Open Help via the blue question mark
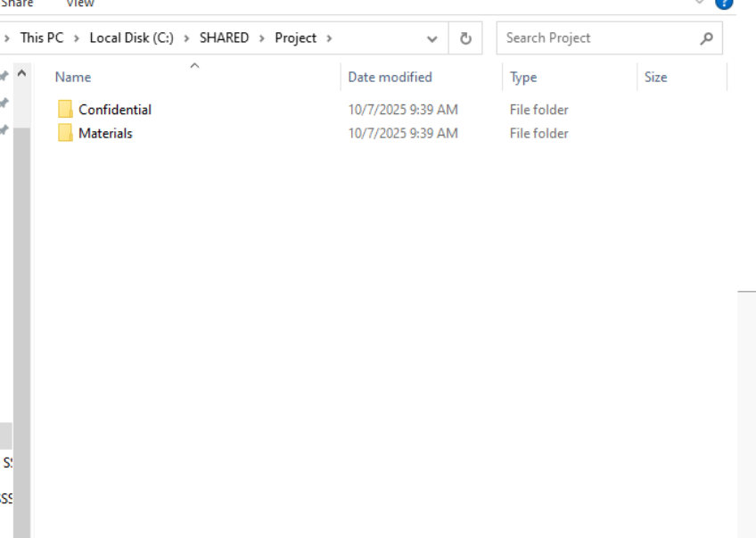The width and height of the screenshot is (756, 538). [724, 3]
